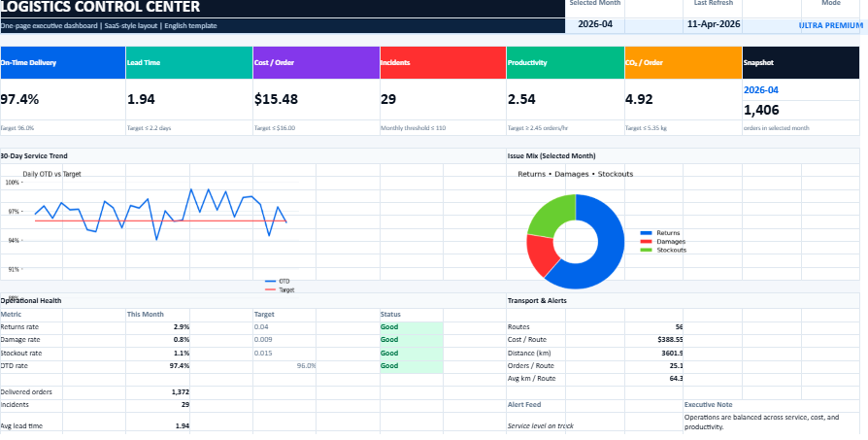
Task: Click the Last Refresh date 11-Apr-2026
Action: tap(712, 24)
